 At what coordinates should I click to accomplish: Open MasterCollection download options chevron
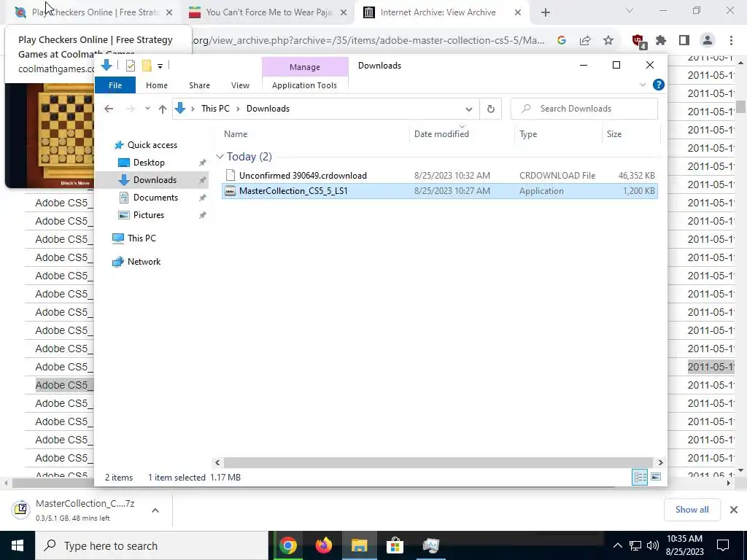[x=155, y=510]
